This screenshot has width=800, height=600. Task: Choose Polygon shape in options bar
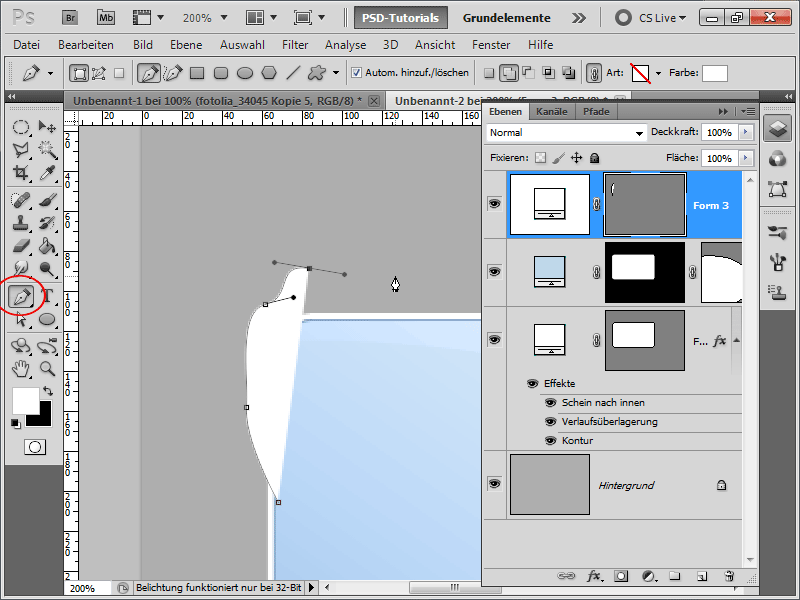click(269, 73)
